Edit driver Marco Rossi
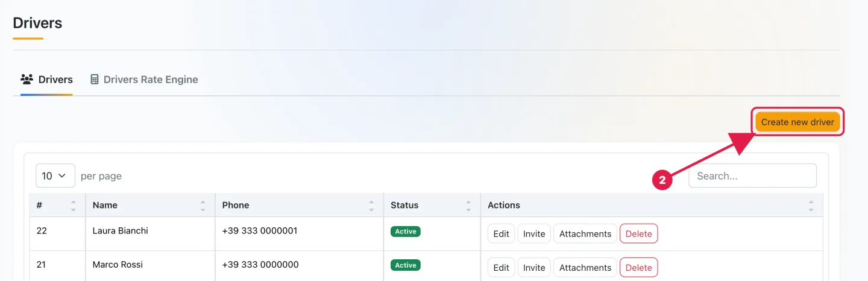This screenshot has height=281, width=868. tap(502, 268)
